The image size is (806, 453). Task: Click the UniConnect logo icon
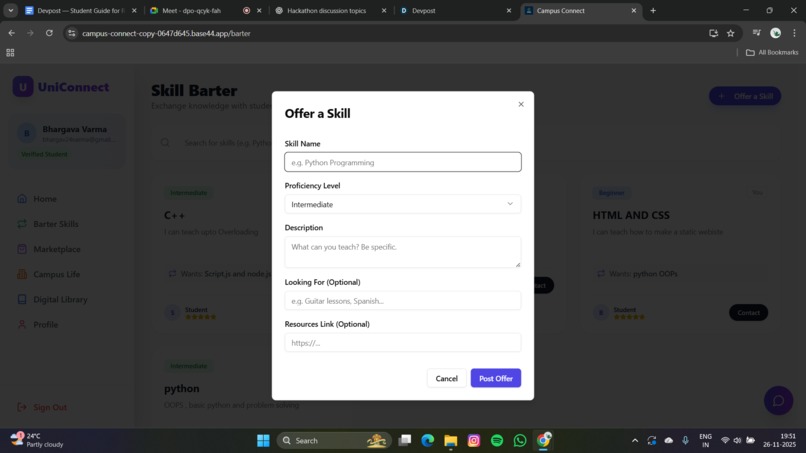(23, 87)
